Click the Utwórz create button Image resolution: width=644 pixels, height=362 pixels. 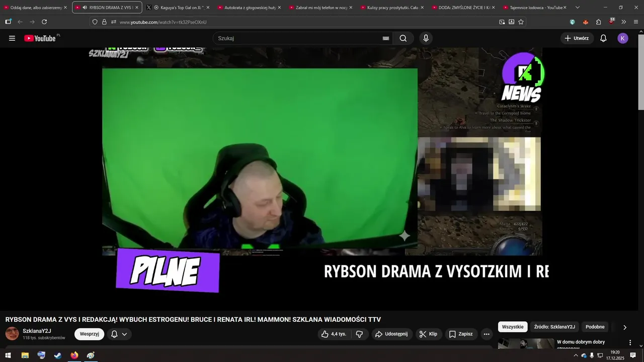tap(577, 38)
